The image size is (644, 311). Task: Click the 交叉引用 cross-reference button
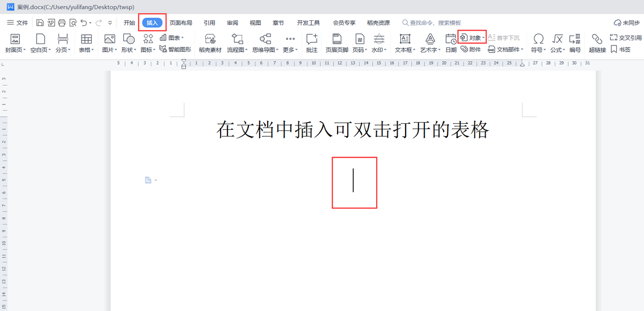click(x=626, y=38)
